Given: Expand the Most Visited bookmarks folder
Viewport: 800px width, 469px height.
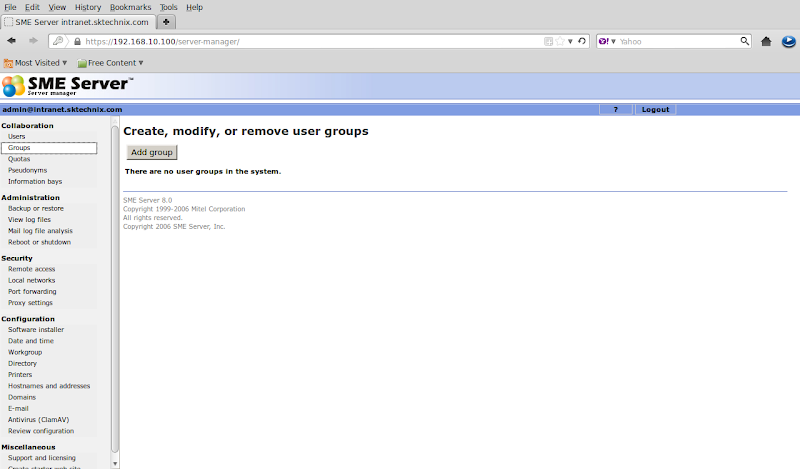Looking at the screenshot, I should 35,63.
